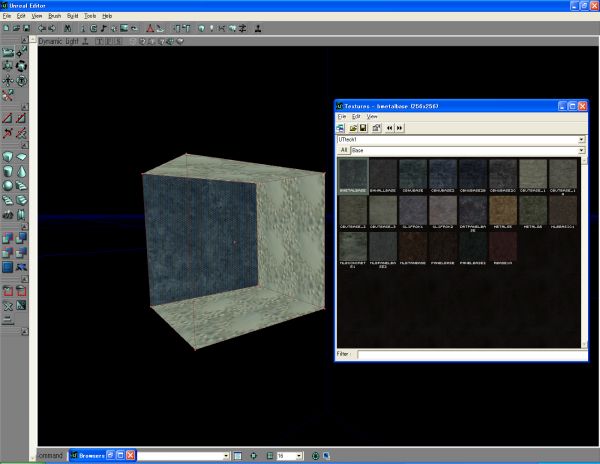Click into the texture Filter field
Screen dimensions: 600x464
click(x=472, y=355)
